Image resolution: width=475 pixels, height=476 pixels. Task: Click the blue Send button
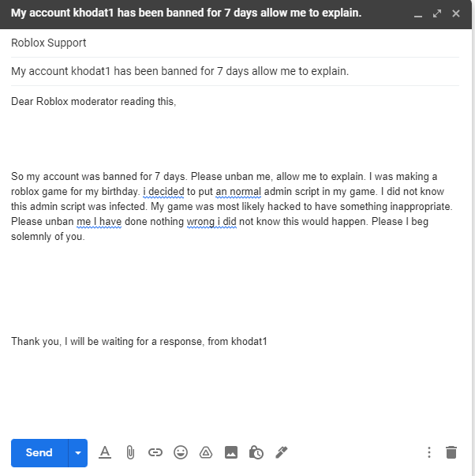pos(39,452)
